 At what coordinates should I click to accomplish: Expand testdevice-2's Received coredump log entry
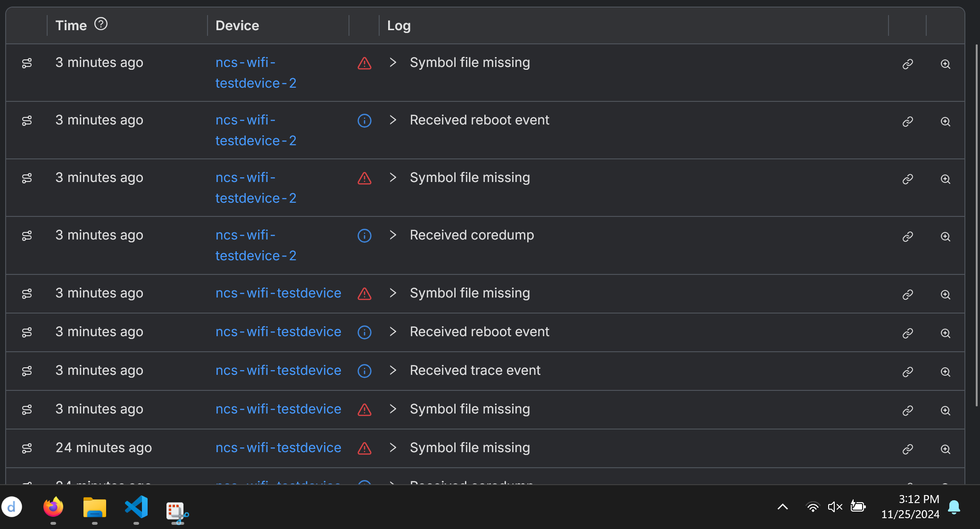[393, 235]
